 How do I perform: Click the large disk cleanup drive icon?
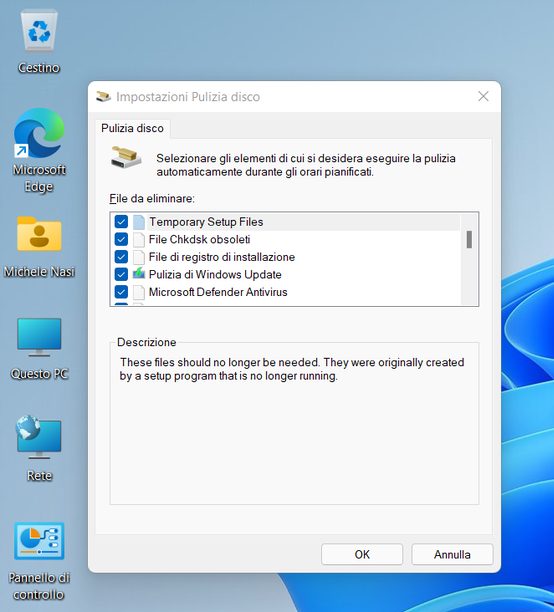click(126, 157)
